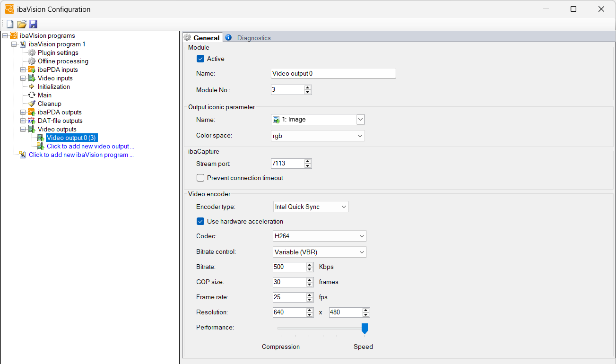The height and width of the screenshot is (364, 616).
Task: Open the output iconic parameter Name dropdown
Action: [x=360, y=120]
